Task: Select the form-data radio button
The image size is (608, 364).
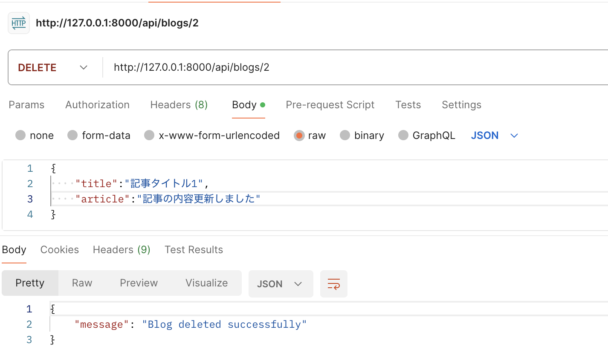Action: coord(72,136)
